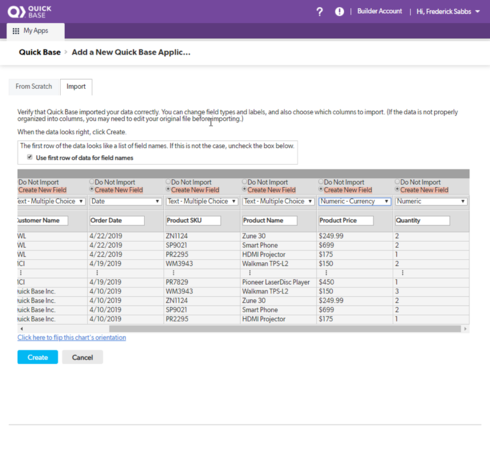Select Do Not Import for Quantity column
Screen dimensions: 490x474
click(x=397, y=182)
